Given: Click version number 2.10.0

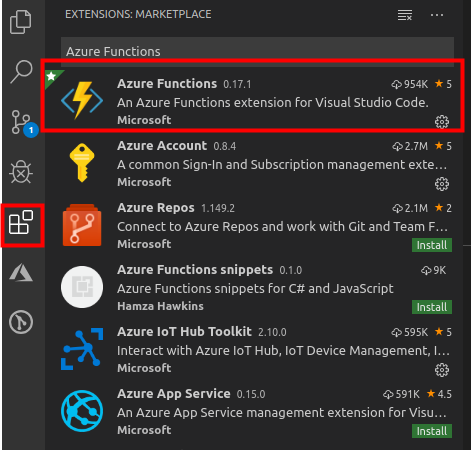Looking at the screenshot, I should pyautogui.click(x=272, y=333).
